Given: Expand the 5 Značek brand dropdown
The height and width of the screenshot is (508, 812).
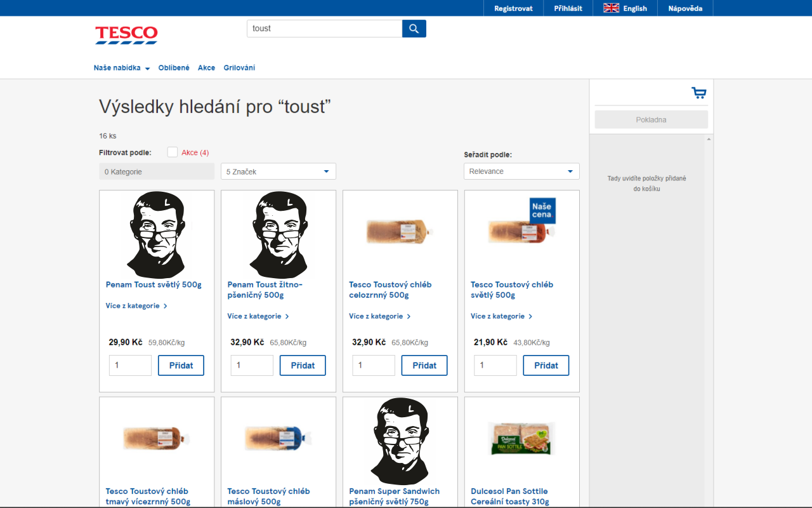Looking at the screenshot, I should point(278,171).
